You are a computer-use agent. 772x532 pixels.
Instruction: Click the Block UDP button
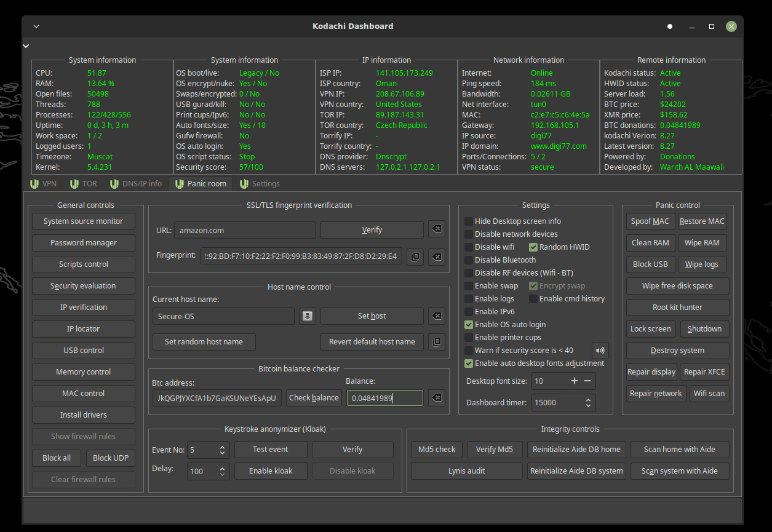tap(111, 458)
